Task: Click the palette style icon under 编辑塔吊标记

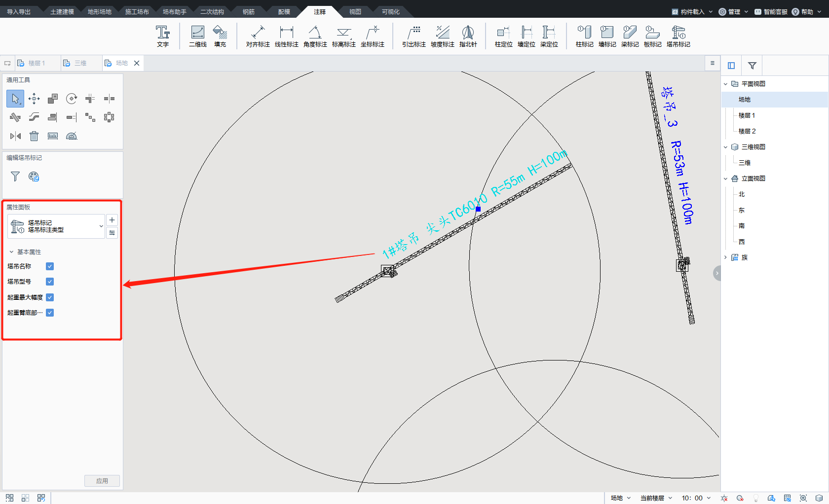Action: [x=34, y=177]
